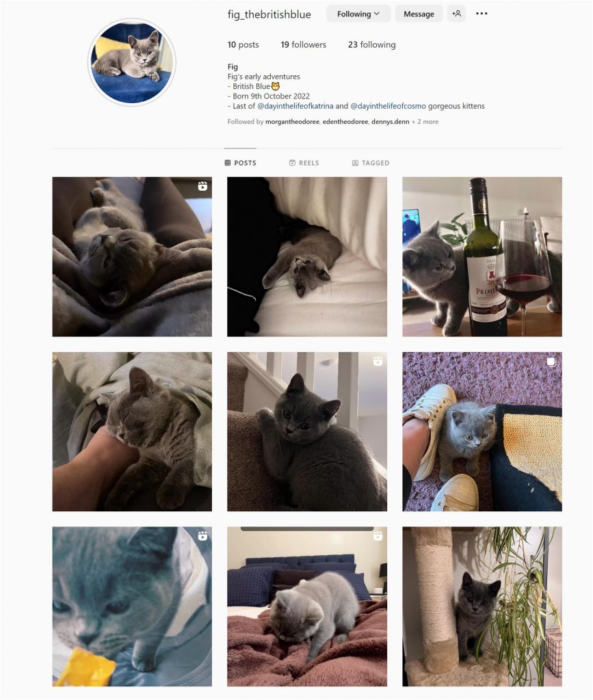Viewport: 593px width, 700px height.
Task: Click the reel icon on staircase kitten post
Action: [x=378, y=361]
